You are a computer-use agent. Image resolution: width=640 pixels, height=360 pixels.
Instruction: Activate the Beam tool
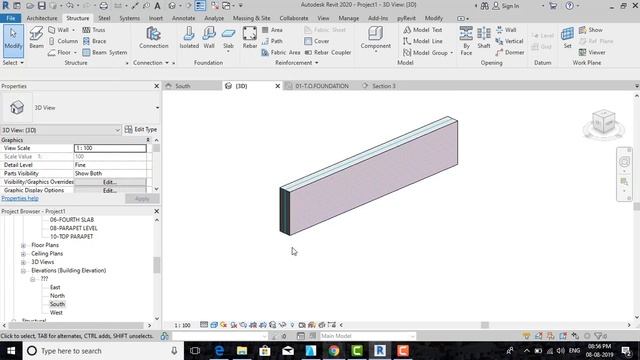(x=36, y=38)
